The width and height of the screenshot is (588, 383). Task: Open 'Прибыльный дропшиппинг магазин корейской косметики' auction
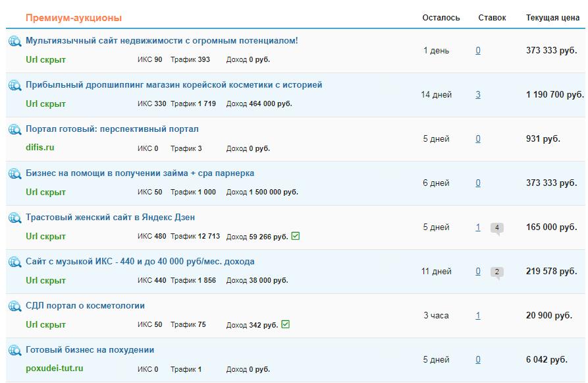(174, 85)
